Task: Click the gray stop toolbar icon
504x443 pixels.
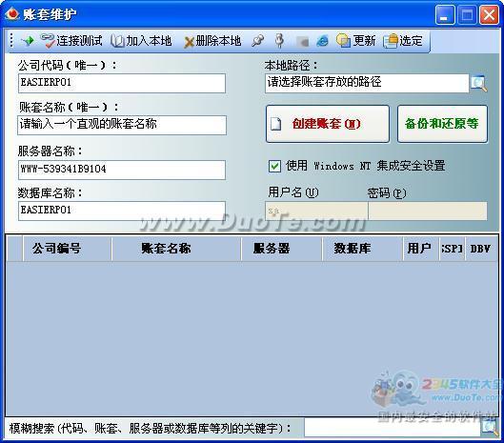Action: (x=302, y=42)
